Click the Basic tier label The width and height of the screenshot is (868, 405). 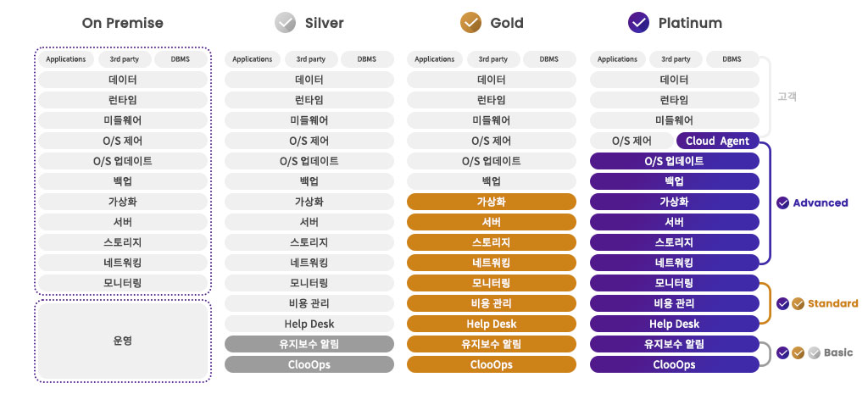click(x=838, y=352)
